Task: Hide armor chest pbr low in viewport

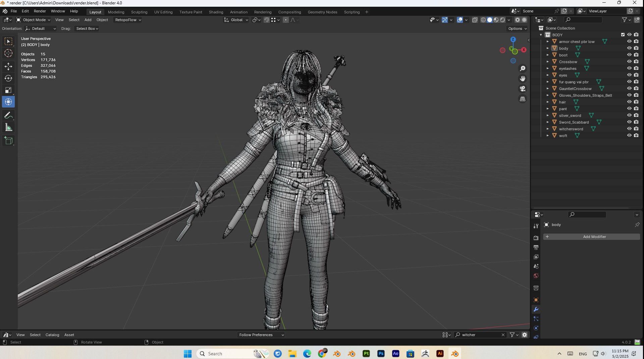Action: (629, 42)
